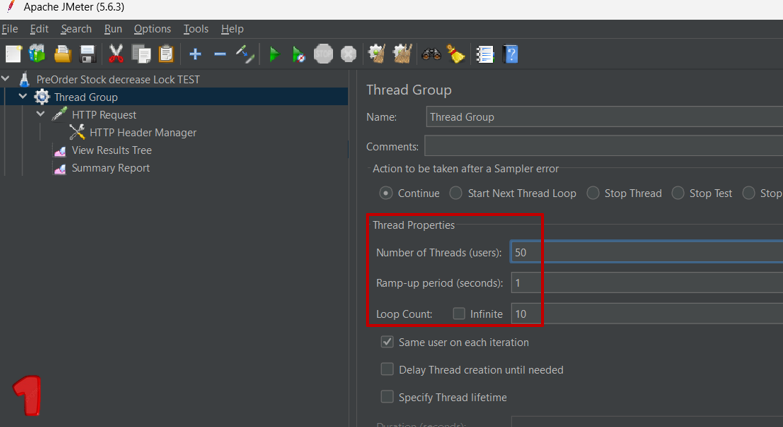Open the Templates icon in toolbar
Screen dimensions: 783x427
click(x=37, y=54)
